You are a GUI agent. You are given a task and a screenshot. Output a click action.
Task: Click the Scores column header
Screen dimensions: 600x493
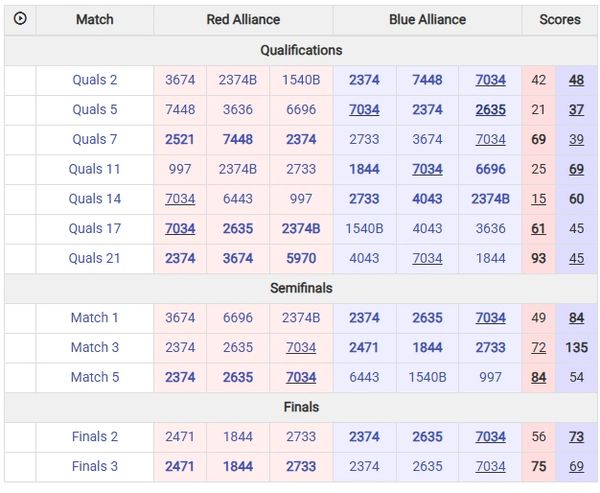click(559, 19)
